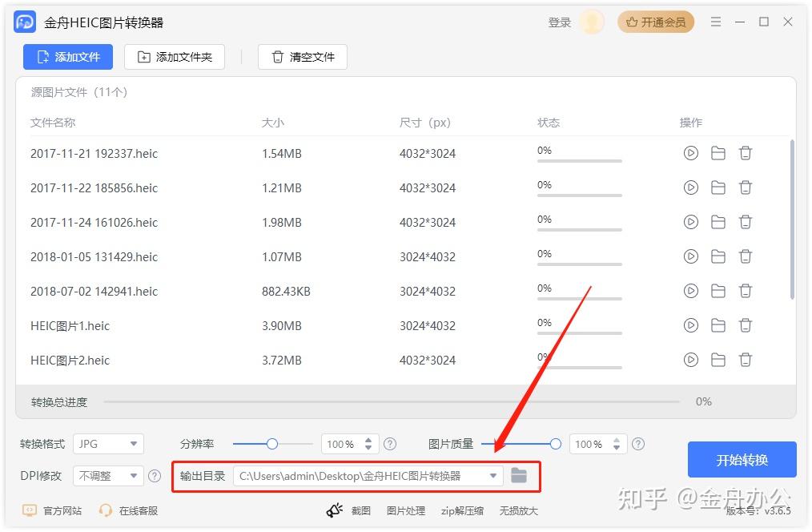
Task: Click the 大小 column header
Action: (x=273, y=123)
